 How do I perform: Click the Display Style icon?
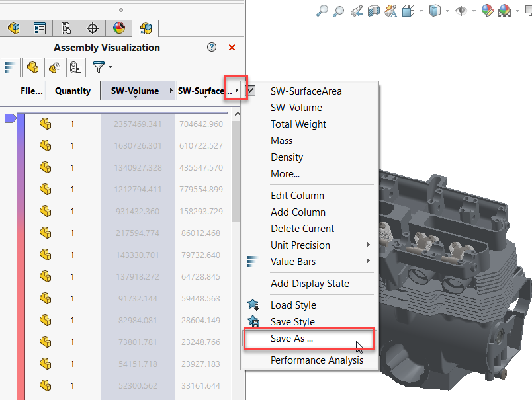[435, 11]
